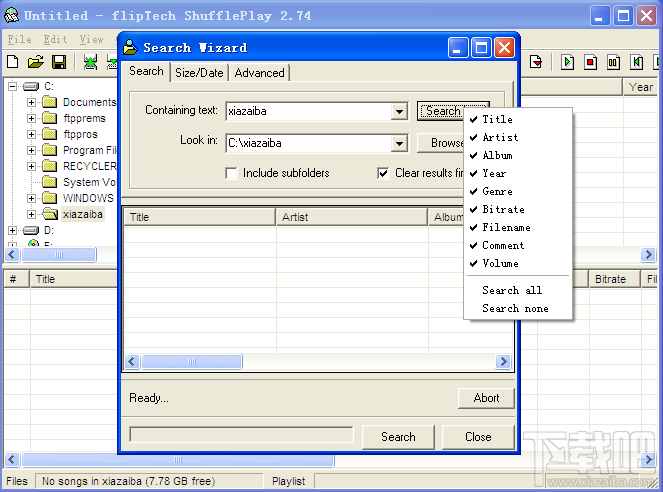Uncheck Bitrate in search fields menu
Image resolution: width=663 pixels, height=492 pixels.
(518, 210)
